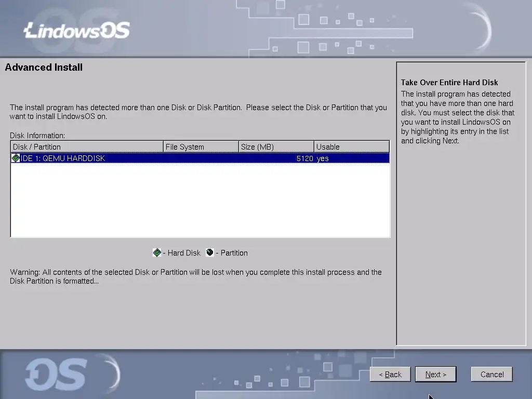
Task: Click the Size (MB) column header
Action: (276, 147)
